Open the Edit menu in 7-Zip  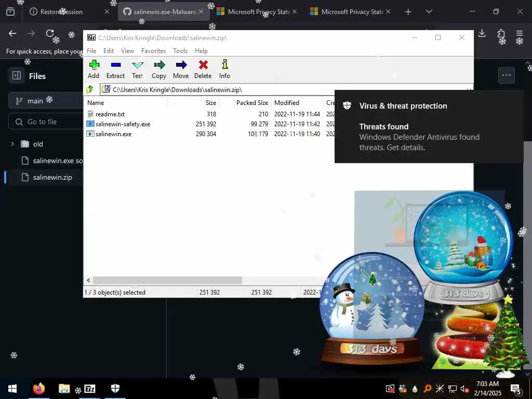(x=109, y=51)
